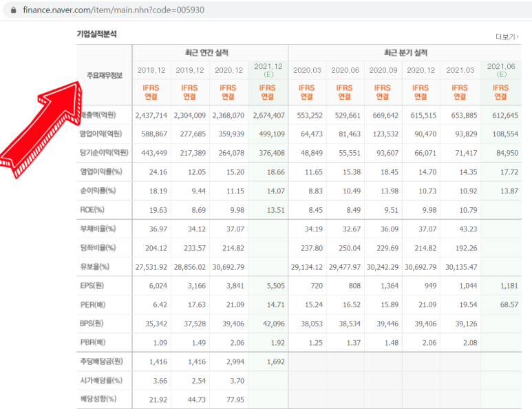The image size is (532, 409).
Task: Click the 2021.12 (E) annual column header
Action: click(268, 70)
